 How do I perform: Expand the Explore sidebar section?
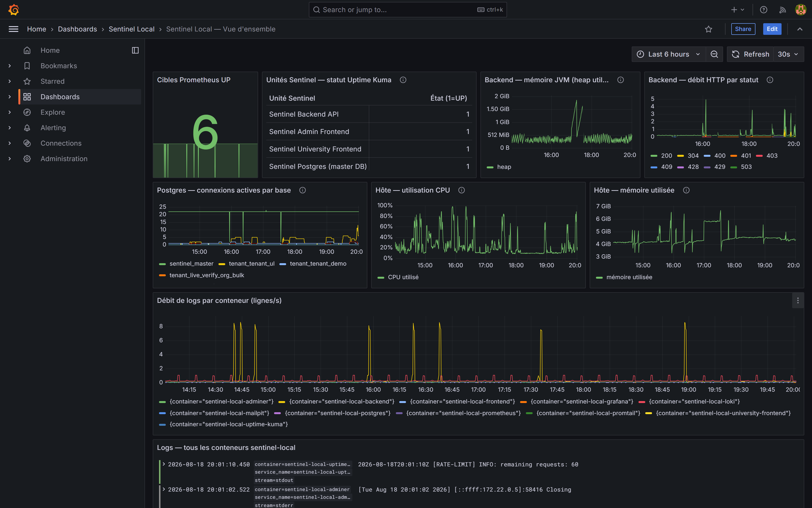[10, 112]
